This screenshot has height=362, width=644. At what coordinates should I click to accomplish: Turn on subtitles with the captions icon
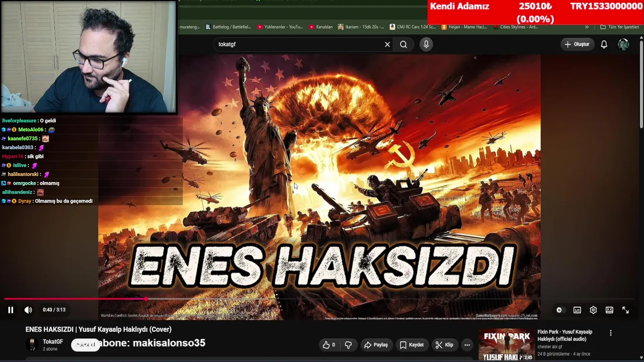tap(577, 310)
